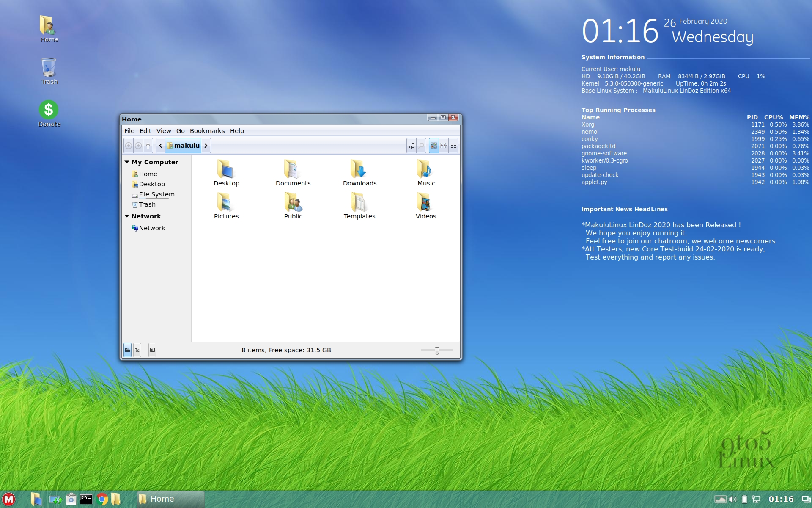Switch to icon view mode
The image size is (812, 508).
(433, 146)
